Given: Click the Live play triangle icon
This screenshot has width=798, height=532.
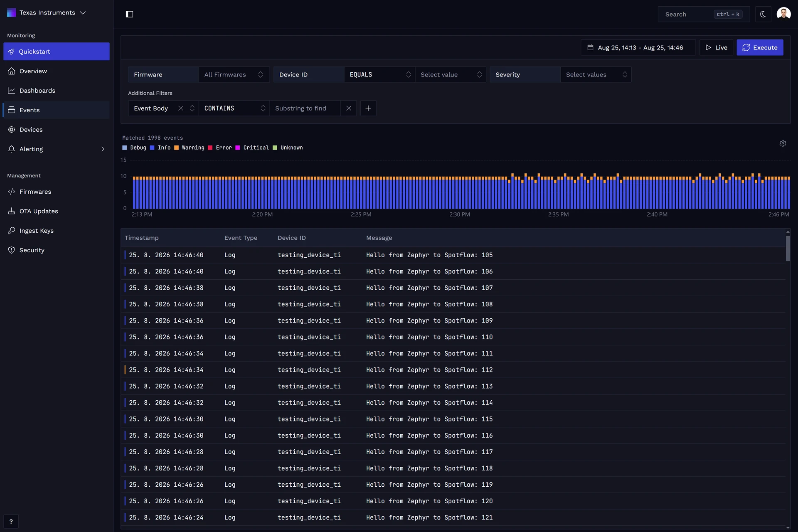Looking at the screenshot, I should point(708,47).
